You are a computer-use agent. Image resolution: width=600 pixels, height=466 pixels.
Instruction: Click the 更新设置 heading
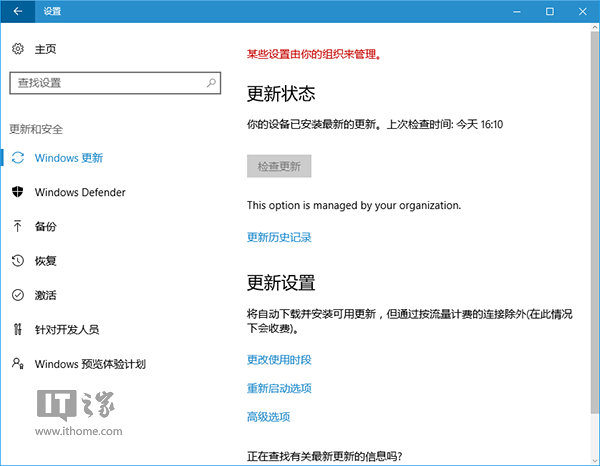coord(281,283)
